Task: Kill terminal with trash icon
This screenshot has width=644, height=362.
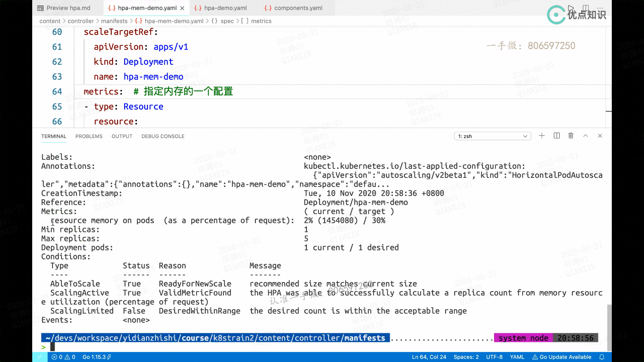Action: pos(571,136)
